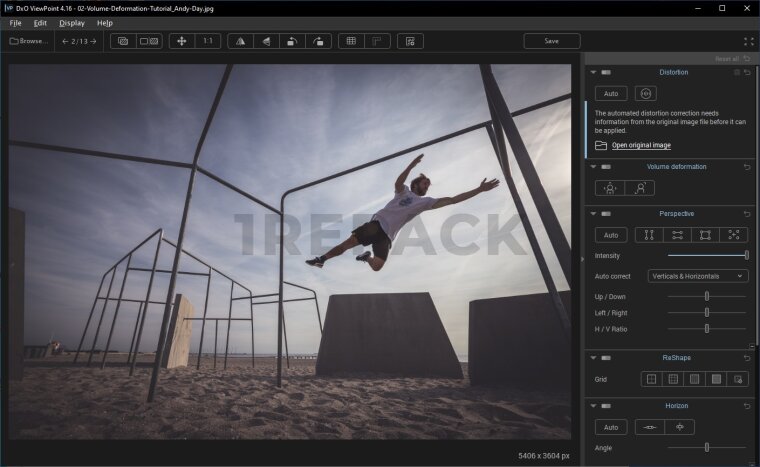
Task: Toggle the Volume deformation switch
Action: [x=606, y=167]
